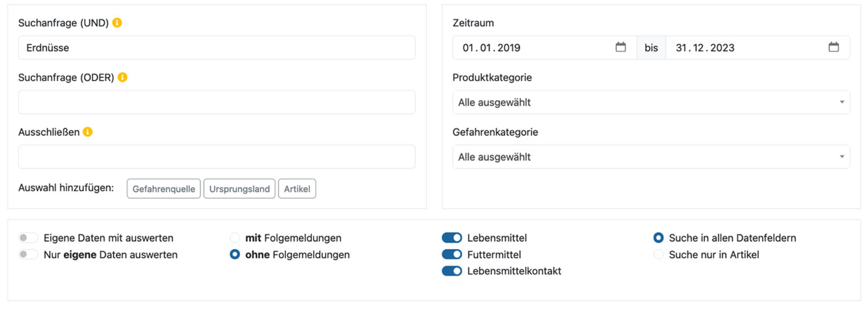Choose Suche in allen Datenfeldern

click(658, 238)
